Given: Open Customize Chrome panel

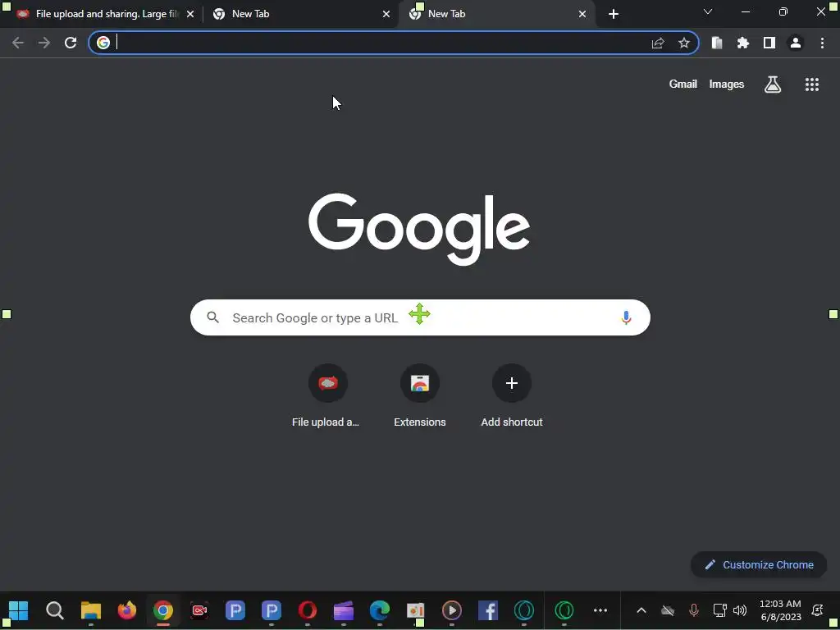Looking at the screenshot, I should 759,564.
